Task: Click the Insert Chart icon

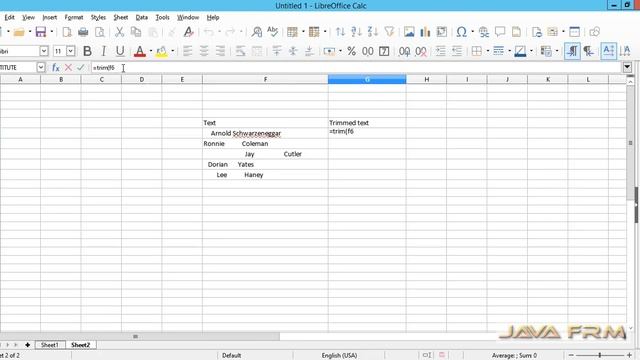Action: coord(425,32)
